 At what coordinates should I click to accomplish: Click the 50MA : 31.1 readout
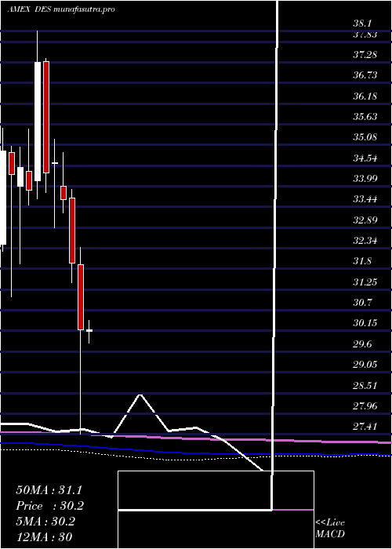click(49, 490)
